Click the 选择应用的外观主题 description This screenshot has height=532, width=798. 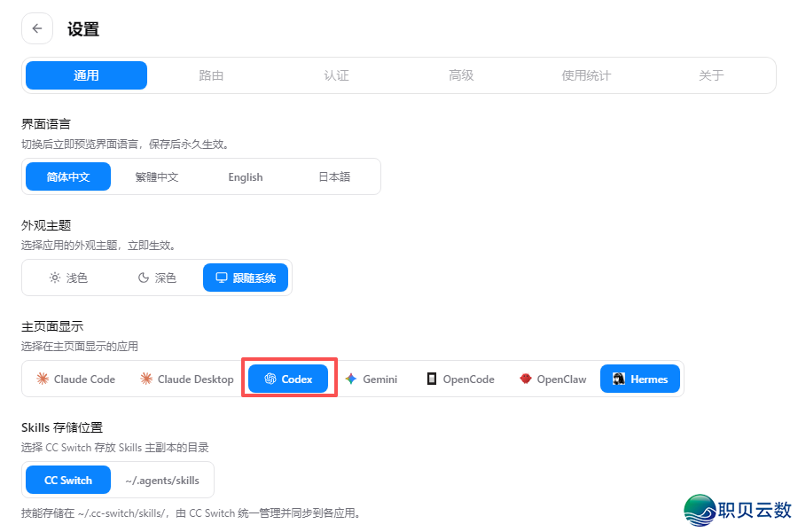99,246
